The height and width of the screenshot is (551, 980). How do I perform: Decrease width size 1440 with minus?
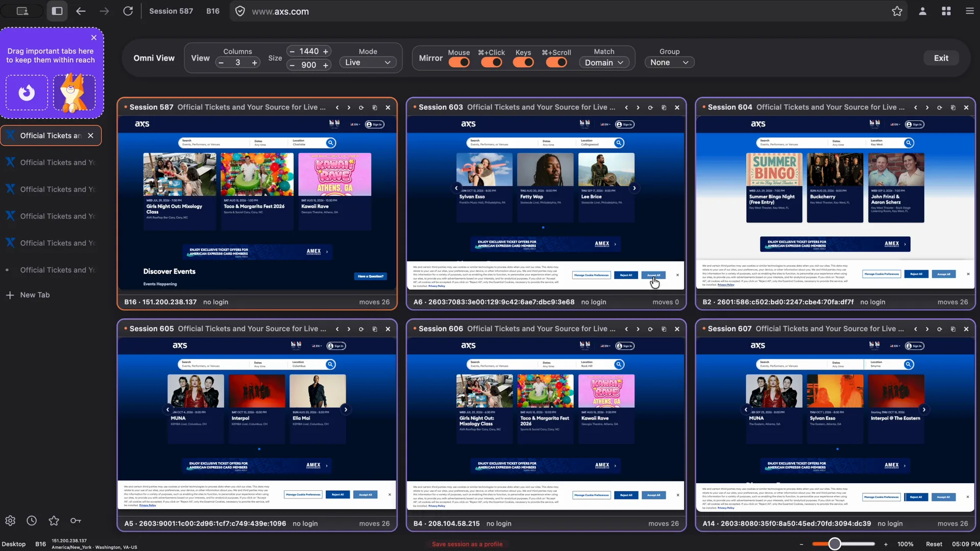pyautogui.click(x=292, y=51)
